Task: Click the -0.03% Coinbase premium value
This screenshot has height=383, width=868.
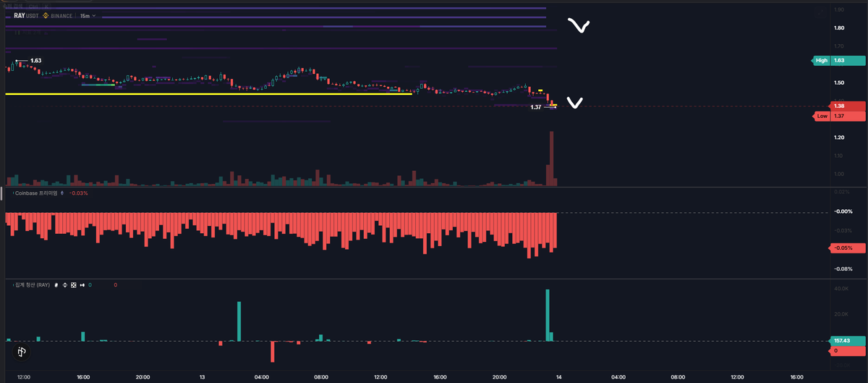Action: pyautogui.click(x=78, y=193)
